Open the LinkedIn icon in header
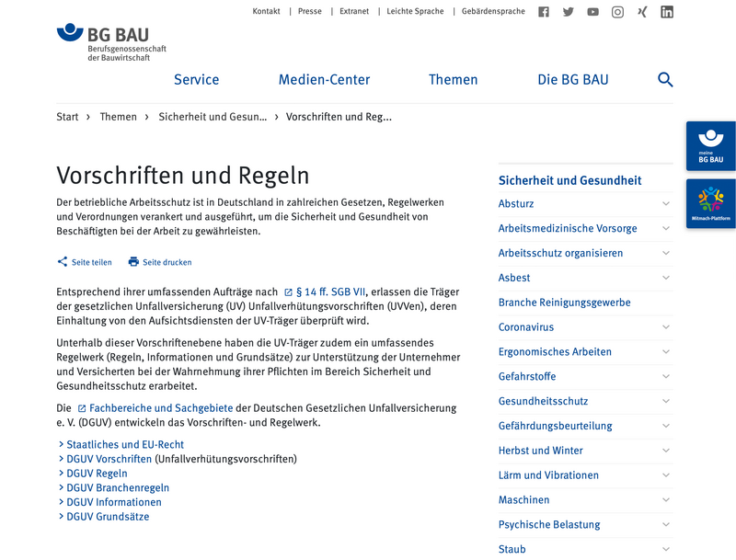Image resolution: width=736 pixels, height=560 pixels. pyautogui.click(x=667, y=12)
